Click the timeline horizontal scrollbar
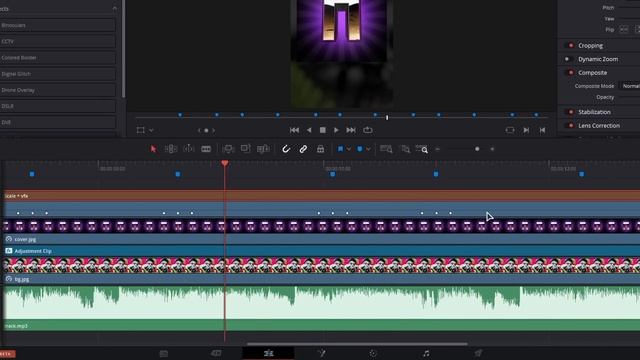The height and width of the screenshot is (360, 640). click(x=357, y=344)
